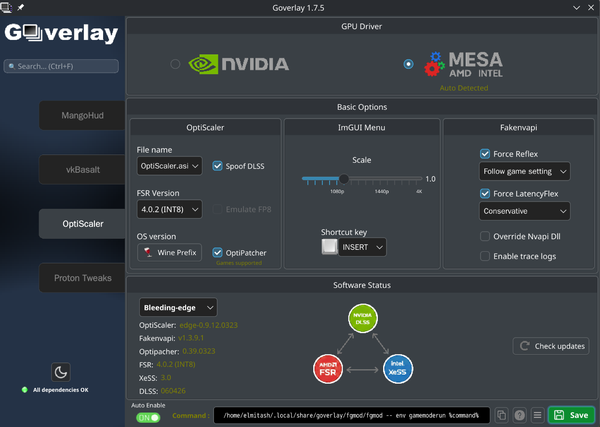Expand the Bleeding-edge channel dropdown
This screenshot has width=600, height=427.
click(x=178, y=307)
